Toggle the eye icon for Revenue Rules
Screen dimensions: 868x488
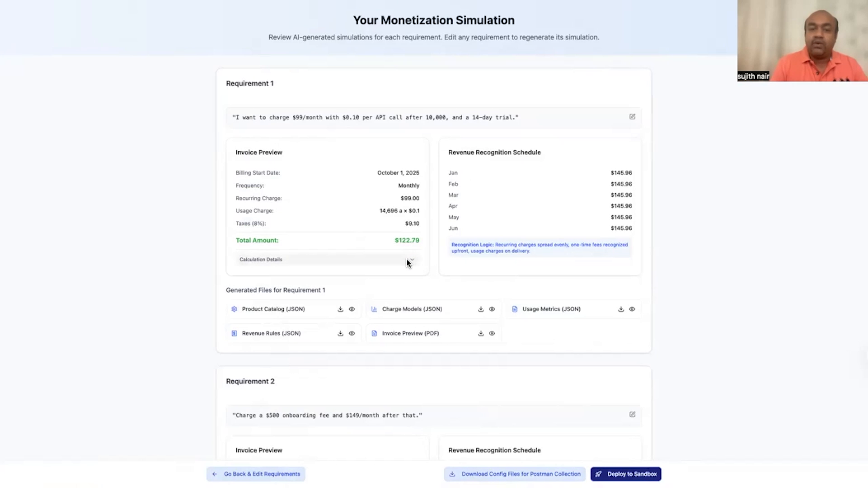point(352,333)
